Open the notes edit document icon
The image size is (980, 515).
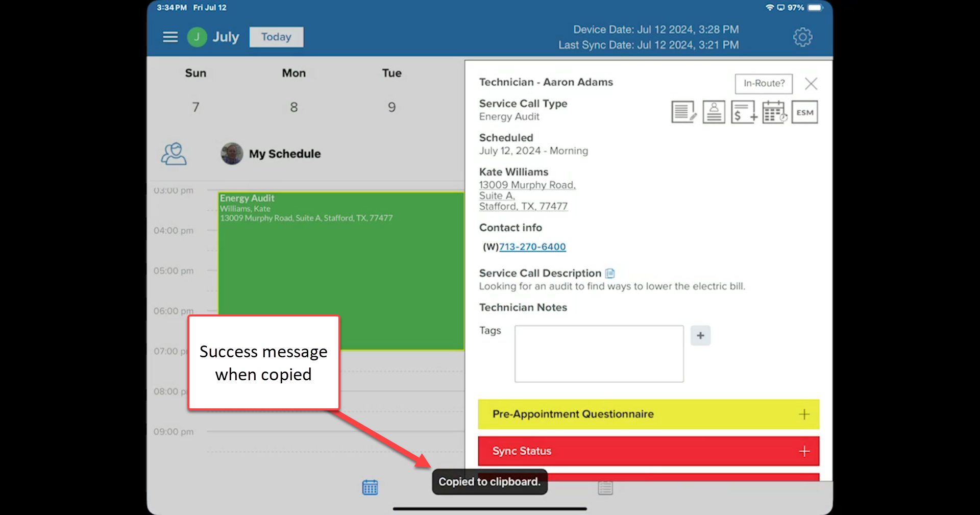click(x=684, y=112)
